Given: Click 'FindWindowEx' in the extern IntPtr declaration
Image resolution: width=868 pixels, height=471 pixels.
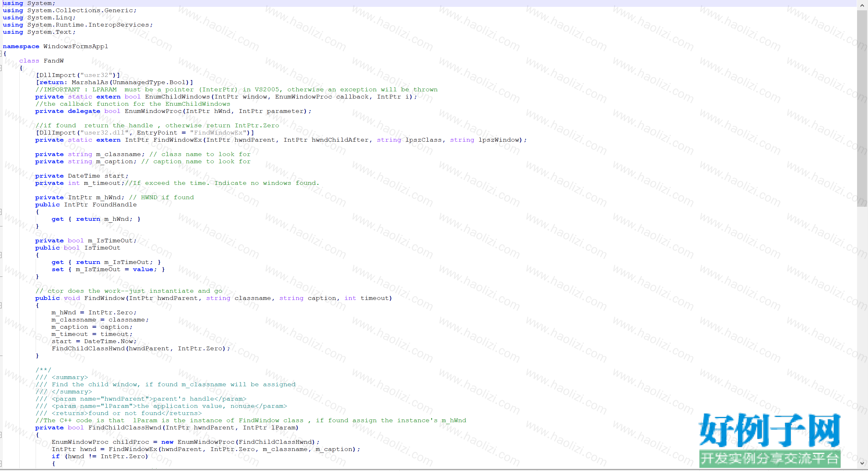Looking at the screenshot, I should (178, 140).
